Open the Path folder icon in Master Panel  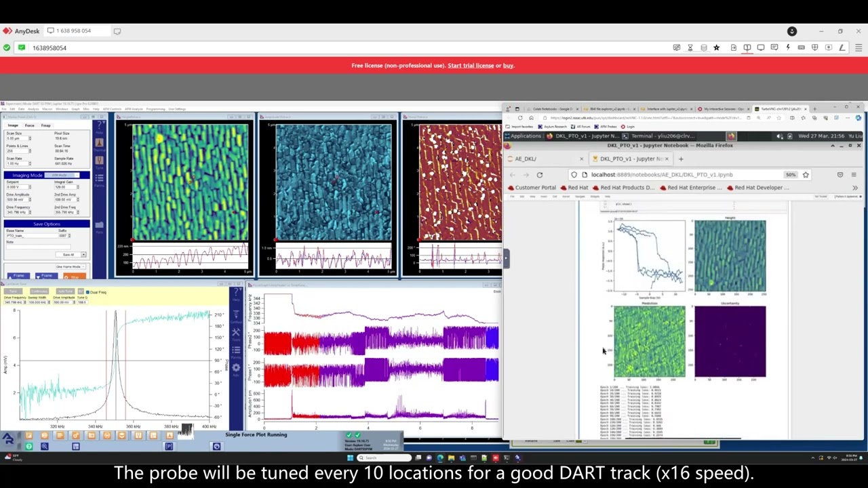coord(100,226)
